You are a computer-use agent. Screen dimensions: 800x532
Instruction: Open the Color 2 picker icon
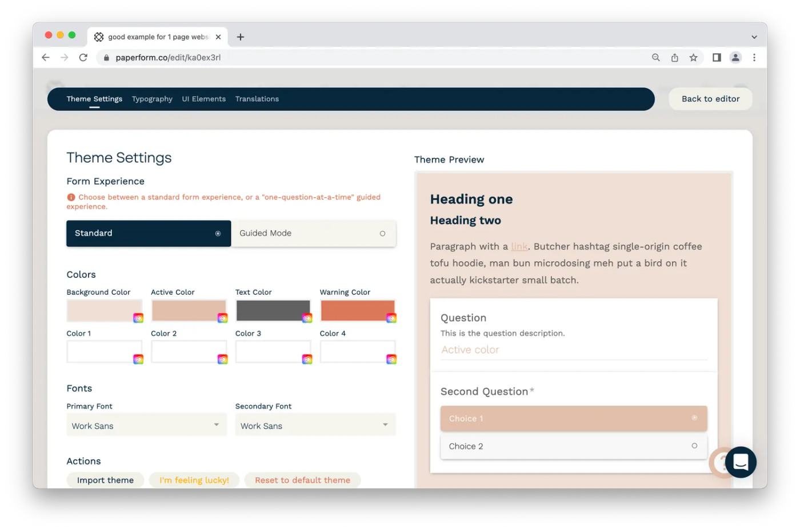tap(222, 359)
